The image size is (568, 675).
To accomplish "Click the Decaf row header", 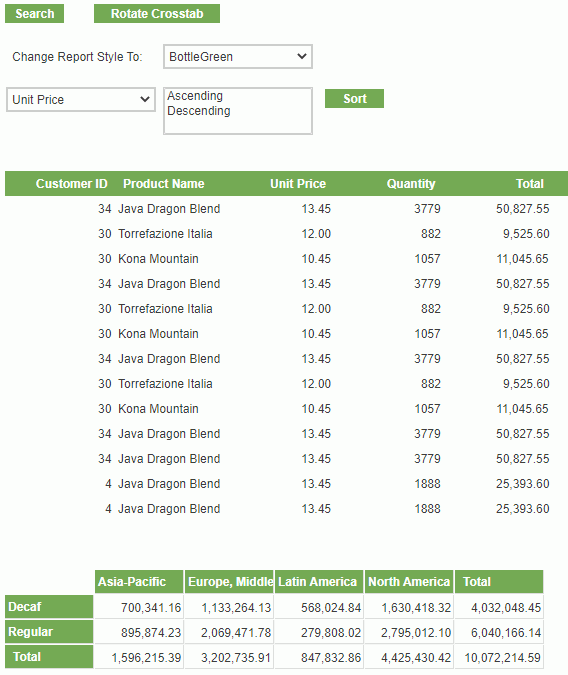I will (49, 607).
